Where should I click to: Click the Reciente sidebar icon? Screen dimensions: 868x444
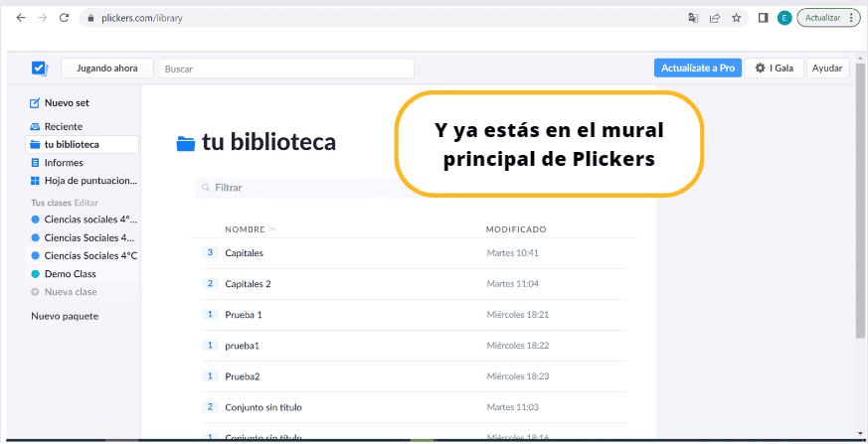pos(35,126)
